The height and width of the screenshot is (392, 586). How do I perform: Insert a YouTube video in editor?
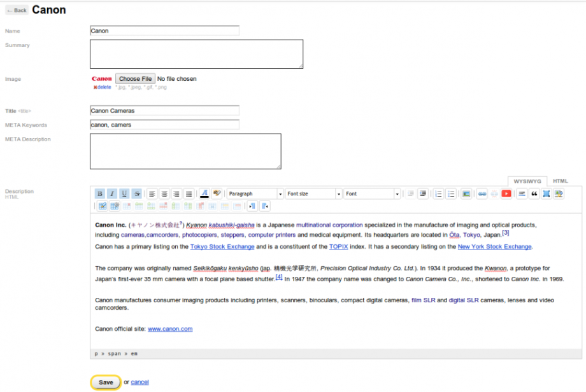(506, 193)
